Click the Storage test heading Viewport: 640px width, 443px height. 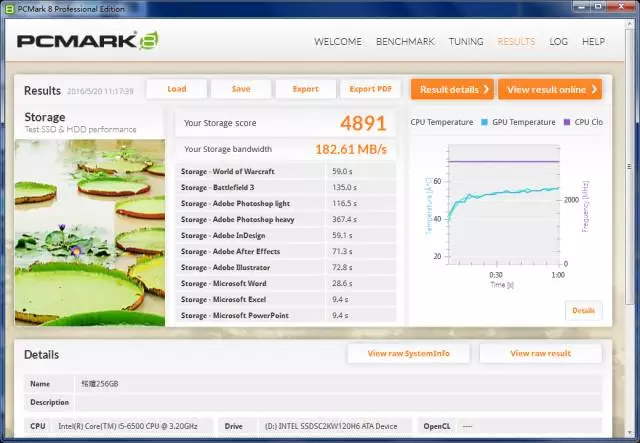click(45, 117)
